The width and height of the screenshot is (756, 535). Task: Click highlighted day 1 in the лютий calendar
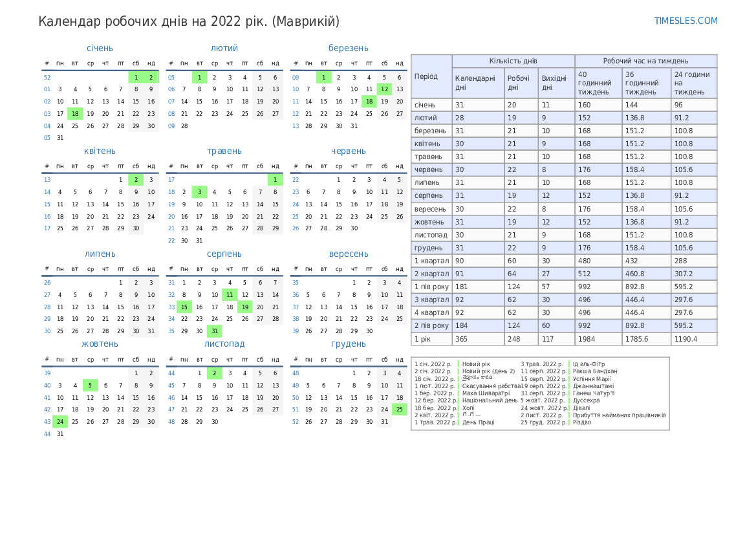point(200,77)
